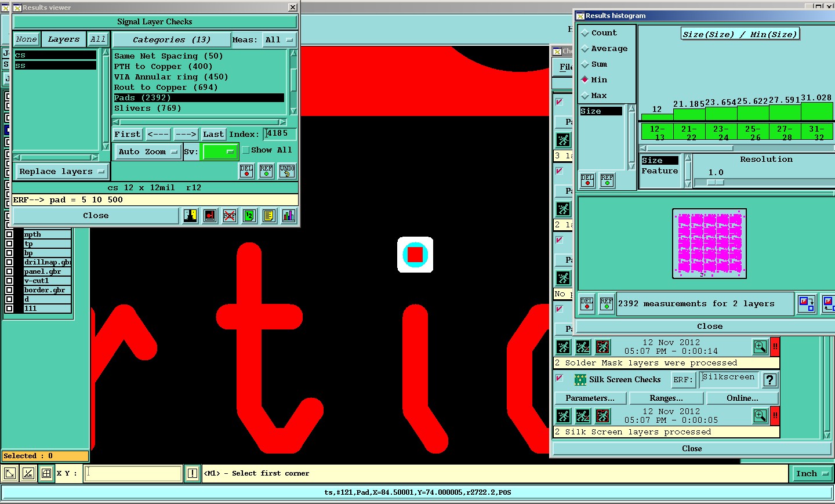This screenshot has height=504, width=835.
Task: Open the magnifier results viewer for Solder Mask
Action: pos(760,347)
